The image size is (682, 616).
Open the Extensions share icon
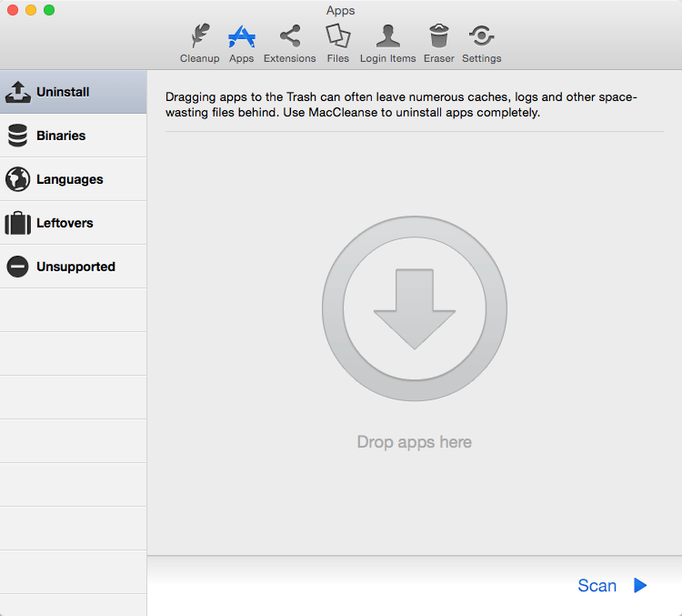click(290, 35)
